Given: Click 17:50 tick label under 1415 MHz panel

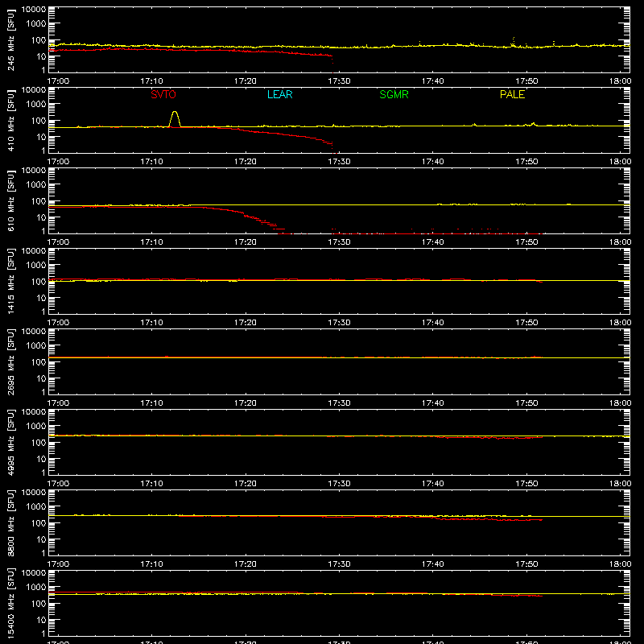Looking at the screenshot, I should tap(526, 323).
